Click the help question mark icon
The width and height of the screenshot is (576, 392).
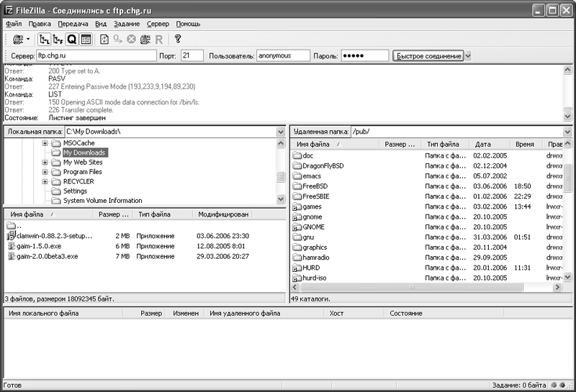[178, 39]
